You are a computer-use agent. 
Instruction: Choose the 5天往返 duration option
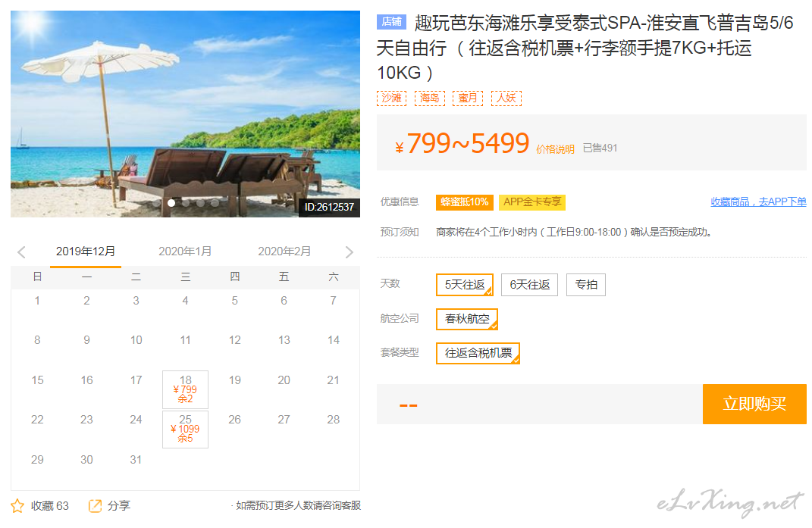[x=465, y=285]
